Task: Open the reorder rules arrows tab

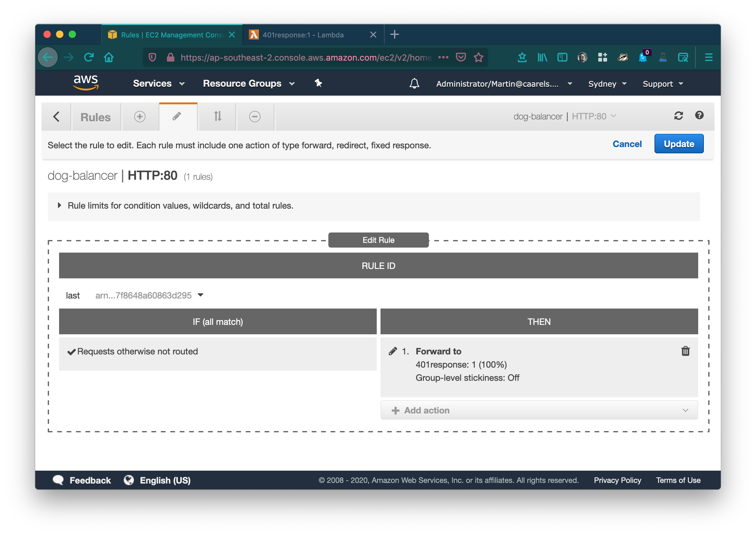Action: click(217, 117)
